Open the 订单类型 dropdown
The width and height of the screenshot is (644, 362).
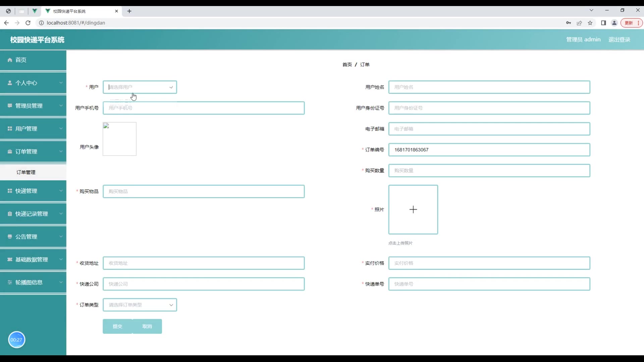pyautogui.click(x=140, y=305)
